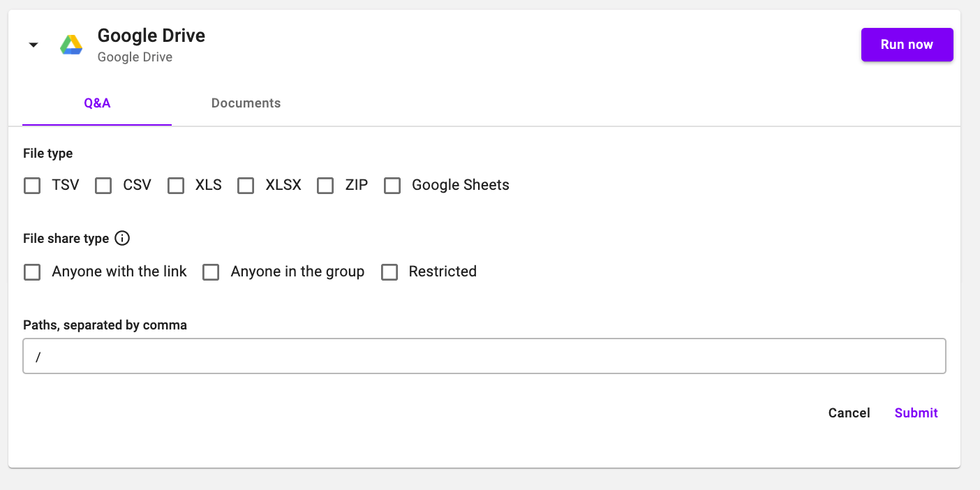Toggle the ZIP checkbox
This screenshot has height=490, width=980.
325,186
